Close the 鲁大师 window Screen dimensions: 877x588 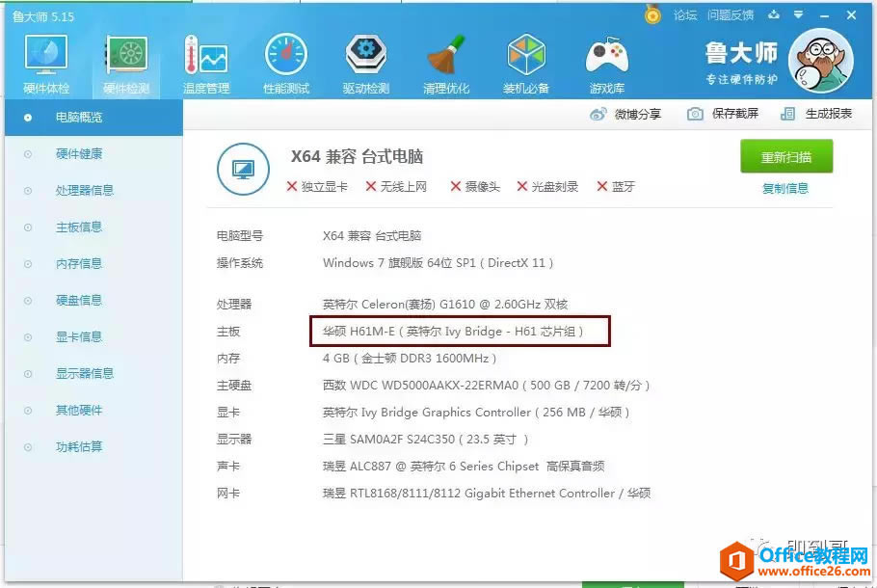click(851, 15)
